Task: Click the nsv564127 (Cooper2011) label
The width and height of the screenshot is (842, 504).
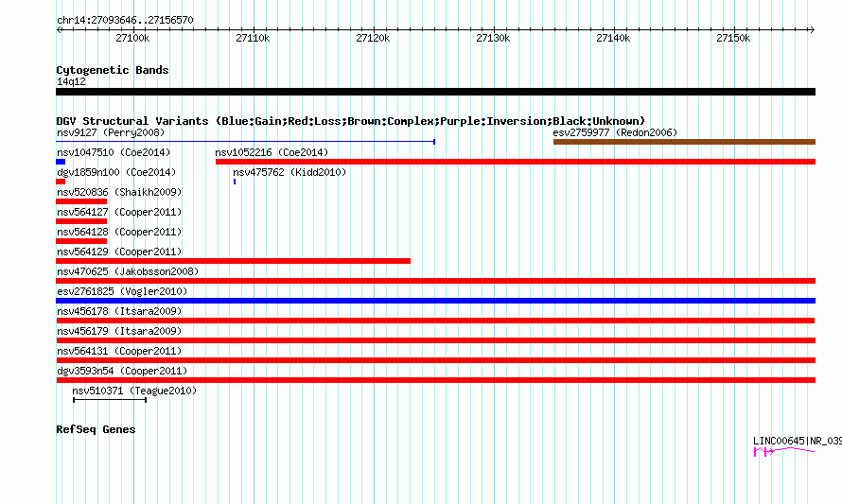Action: tap(119, 212)
